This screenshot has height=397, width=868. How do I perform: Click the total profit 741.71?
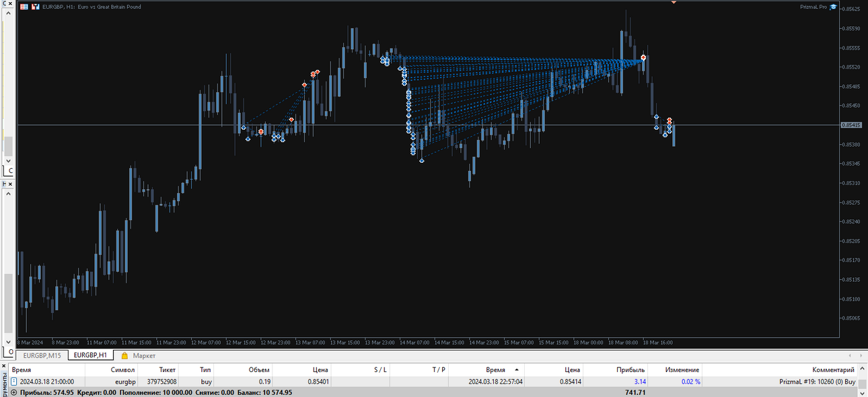pos(635,392)
